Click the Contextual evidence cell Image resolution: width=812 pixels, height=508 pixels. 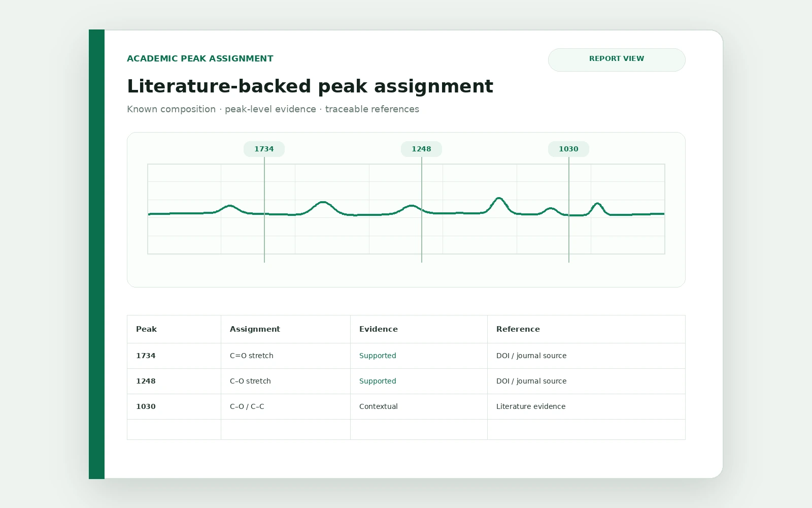pos(419,407)
